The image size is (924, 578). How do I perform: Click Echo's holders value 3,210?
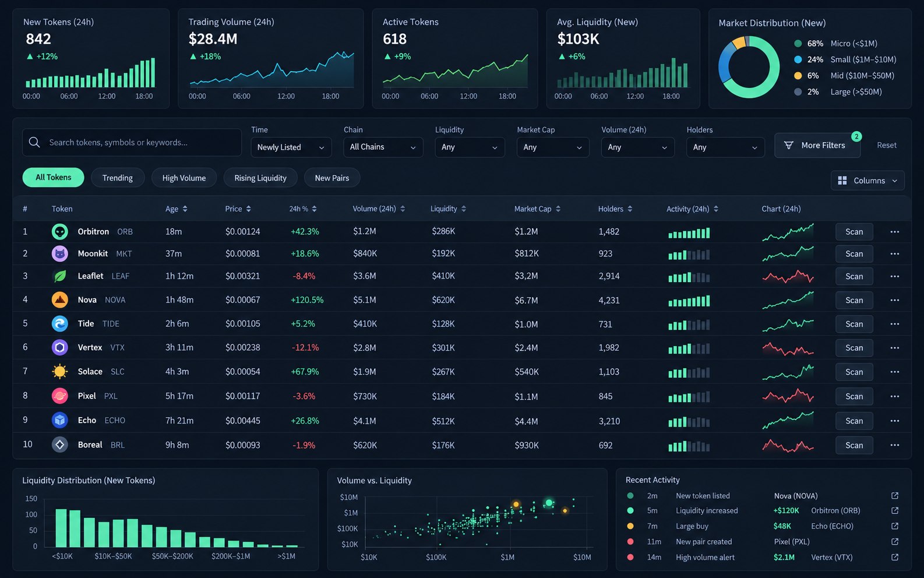click(x=609, y=421)
